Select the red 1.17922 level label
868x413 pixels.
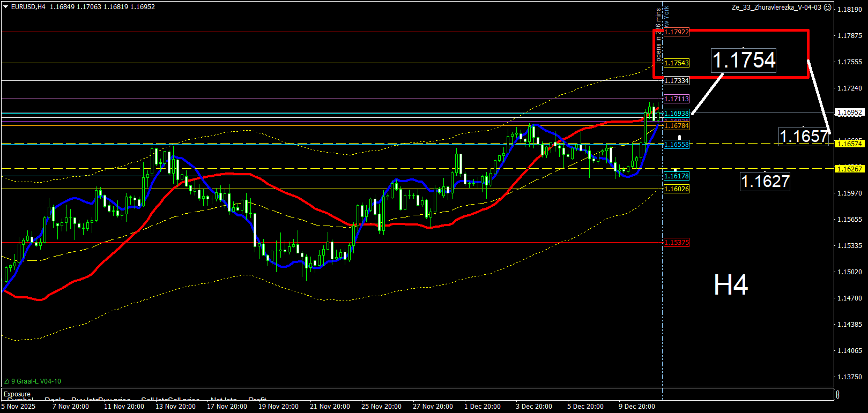click(677, 32)
